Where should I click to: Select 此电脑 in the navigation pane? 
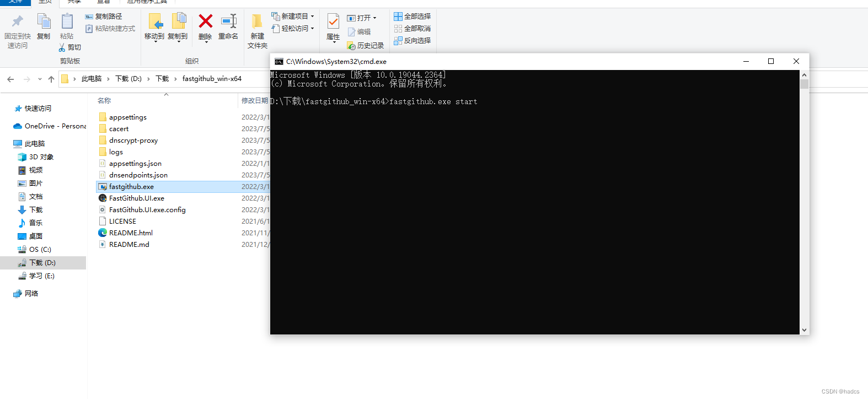tap(29, 144)
